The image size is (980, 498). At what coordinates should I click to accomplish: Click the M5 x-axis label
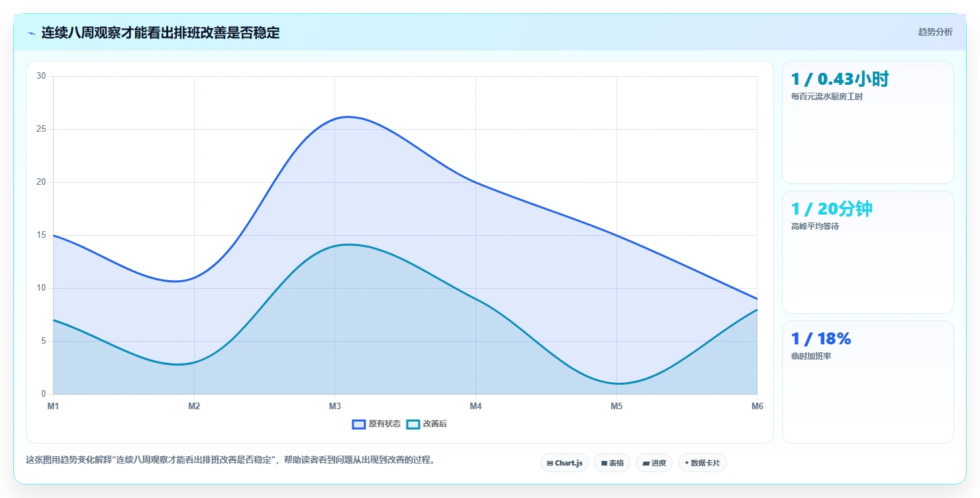coord(616,407)
